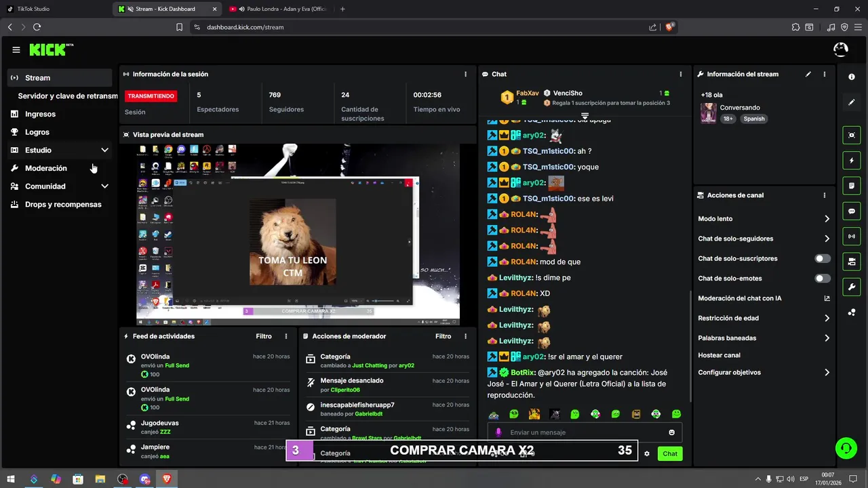Click the purple microphone icon in the chat box

click(498, 432)
